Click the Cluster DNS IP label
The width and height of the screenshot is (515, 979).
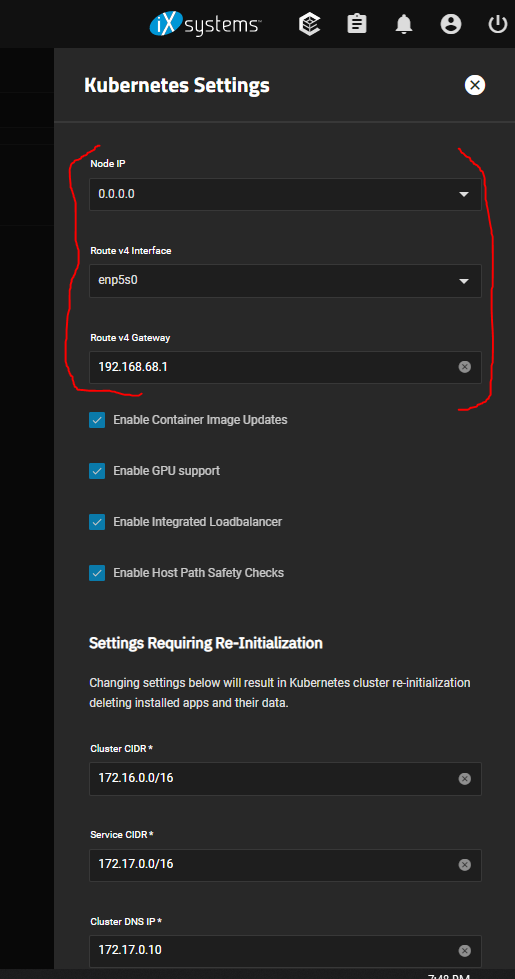126,921
